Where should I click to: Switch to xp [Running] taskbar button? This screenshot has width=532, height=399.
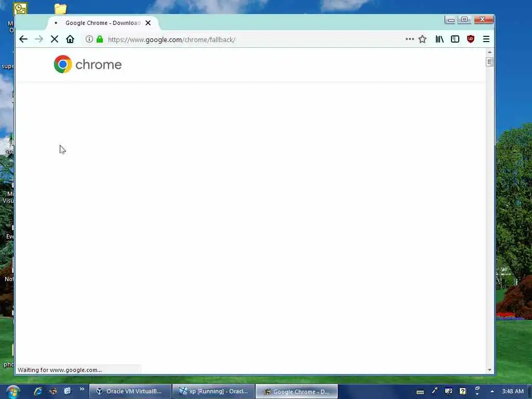coord(214,391)
